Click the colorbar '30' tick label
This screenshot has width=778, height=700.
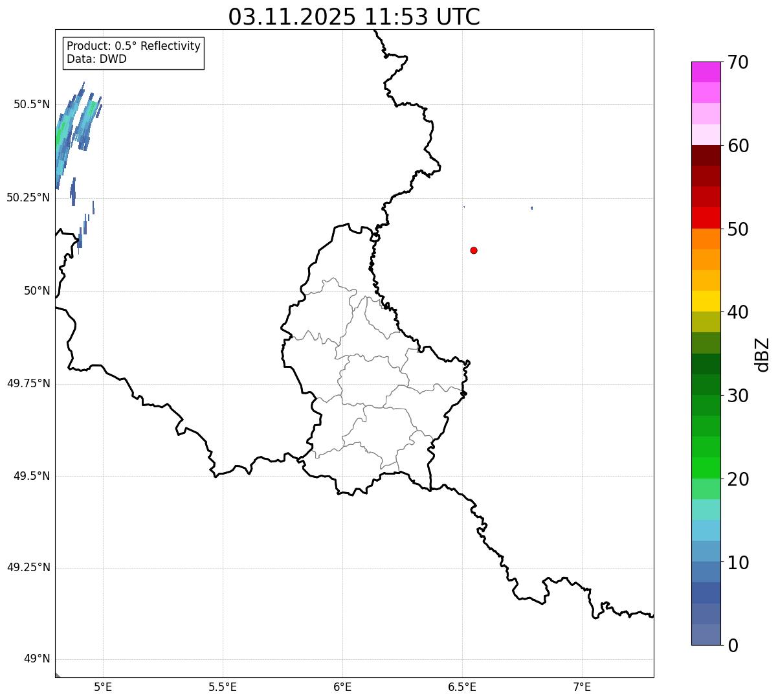pos(738,396)
